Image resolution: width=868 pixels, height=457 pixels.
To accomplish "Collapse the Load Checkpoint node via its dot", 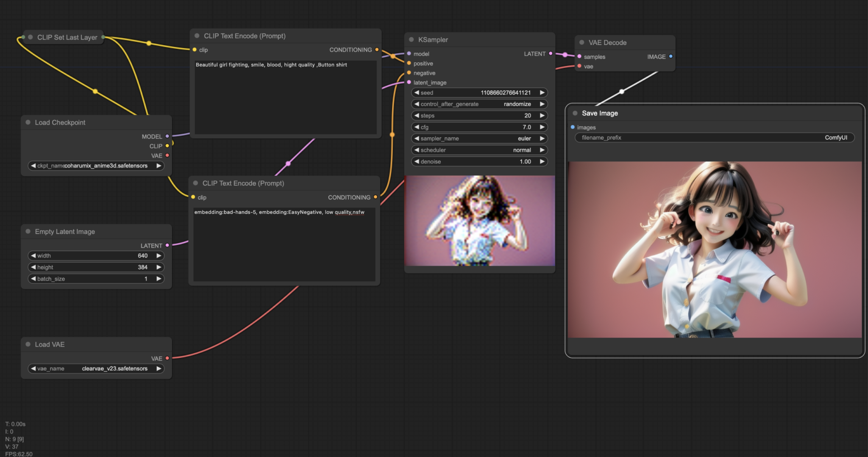I will pos(28,122).
